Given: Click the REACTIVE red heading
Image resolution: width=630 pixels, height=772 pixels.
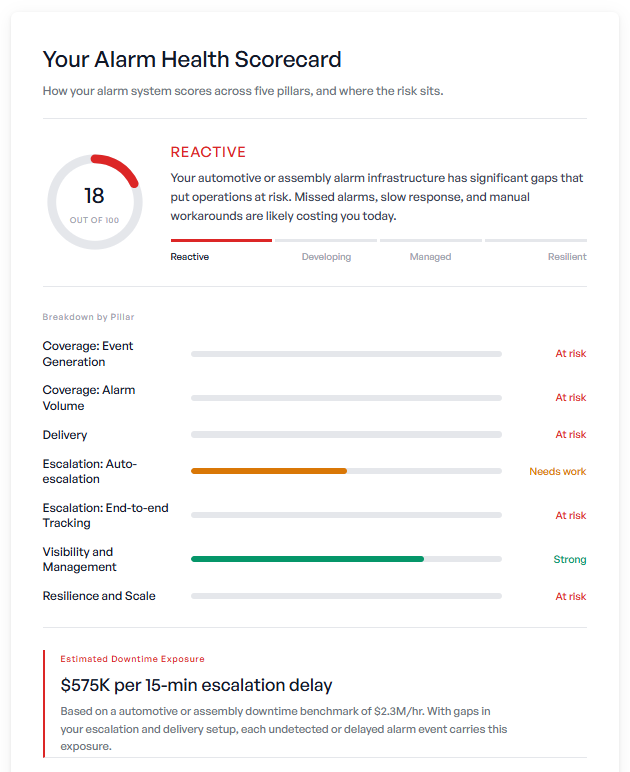Looking at the screenshot, I should click(208, 152).
